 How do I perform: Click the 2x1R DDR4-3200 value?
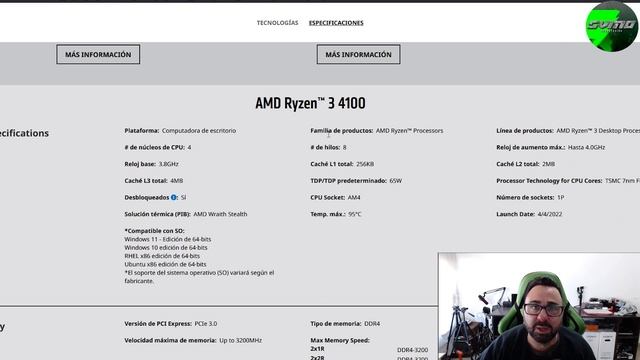tap(412, 350)
